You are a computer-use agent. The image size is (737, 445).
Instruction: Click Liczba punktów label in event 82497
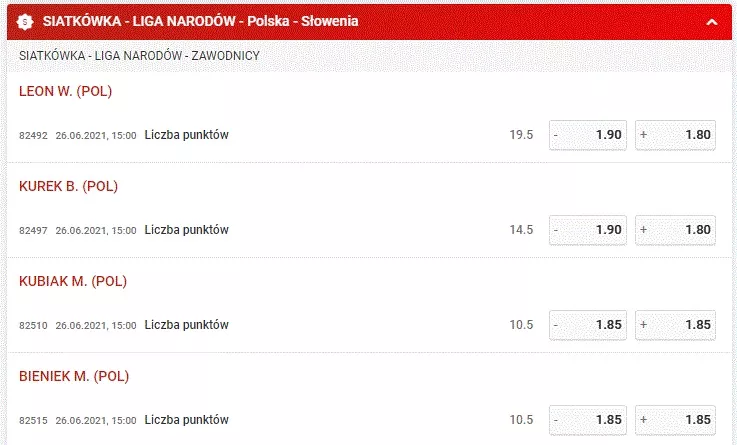(187, 230)
